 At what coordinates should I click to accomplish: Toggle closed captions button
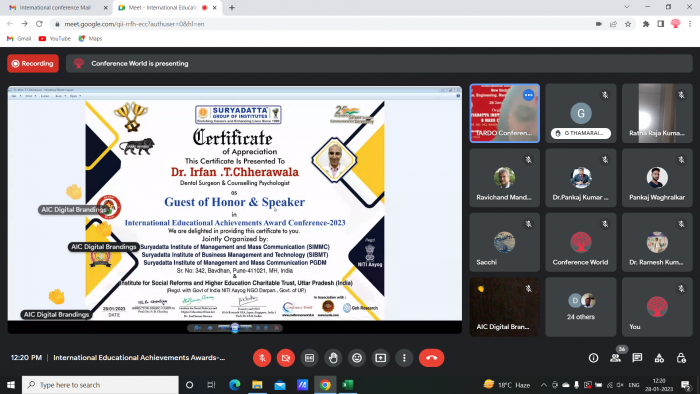[309, 358]
